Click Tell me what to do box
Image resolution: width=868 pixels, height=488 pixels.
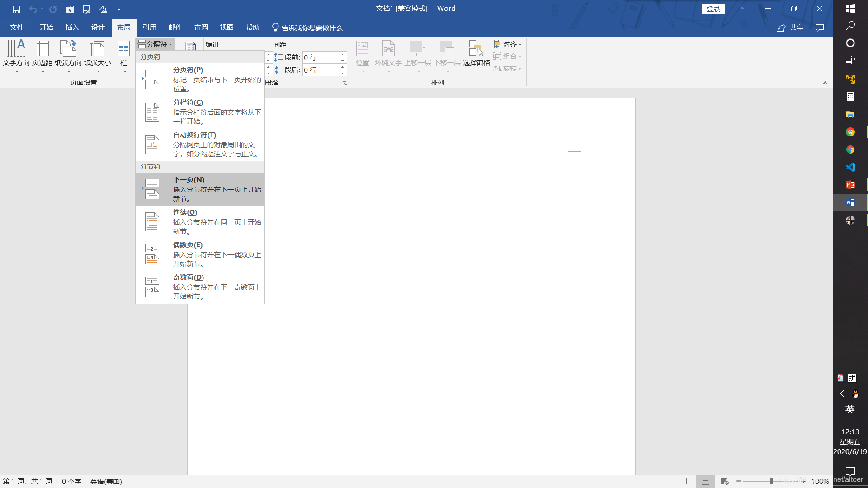pos(307,28)
